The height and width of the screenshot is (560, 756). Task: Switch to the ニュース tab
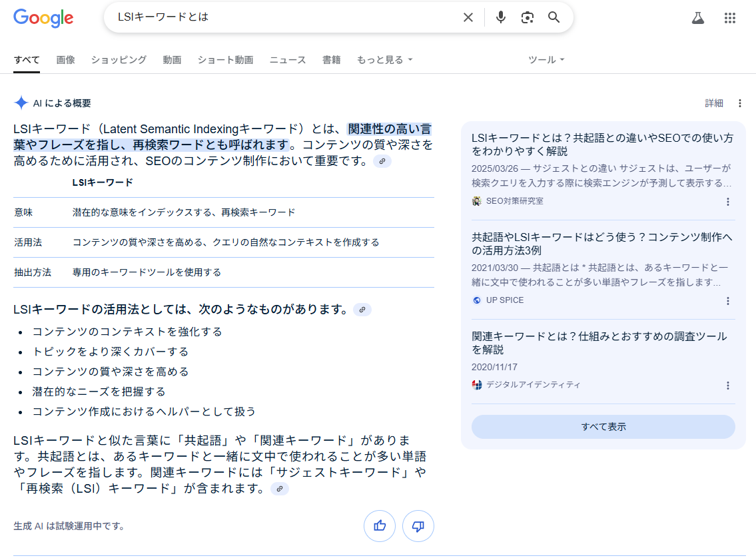click(x=287, y=60)
